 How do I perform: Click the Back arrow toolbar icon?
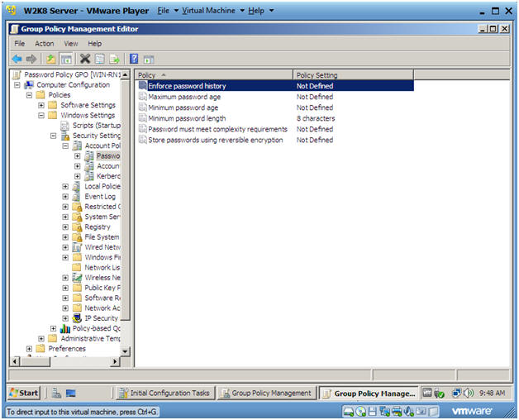point(17,60)
